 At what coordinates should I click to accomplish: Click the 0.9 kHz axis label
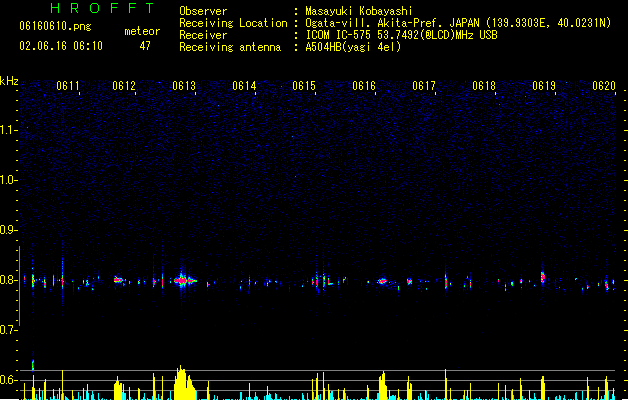[x=8, y=230]
